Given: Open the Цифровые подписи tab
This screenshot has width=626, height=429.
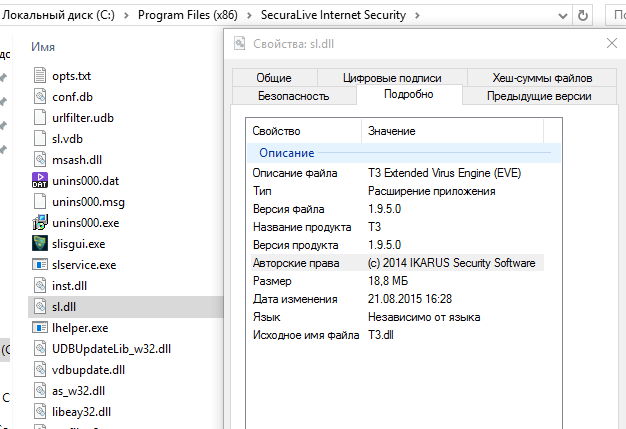Looking at the screenshot, I should click(391, 78).
